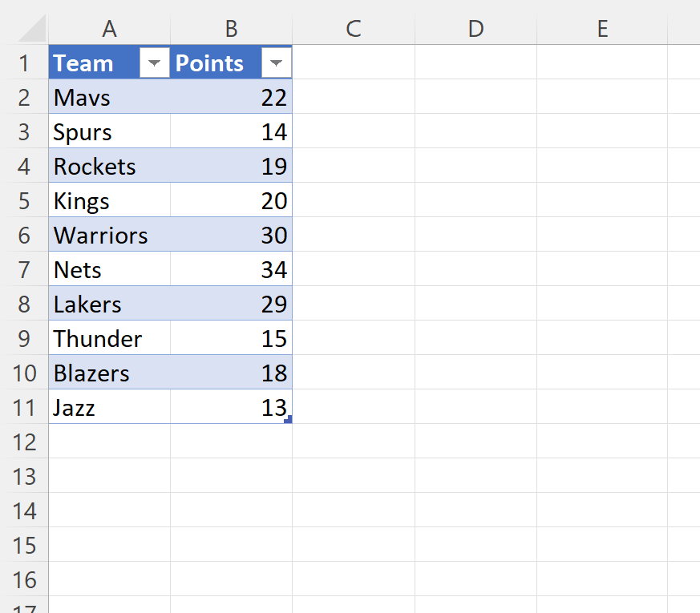Select row 1 header
Screen dimensions: 700x613
pyautogui.click(x=25, y=62)
